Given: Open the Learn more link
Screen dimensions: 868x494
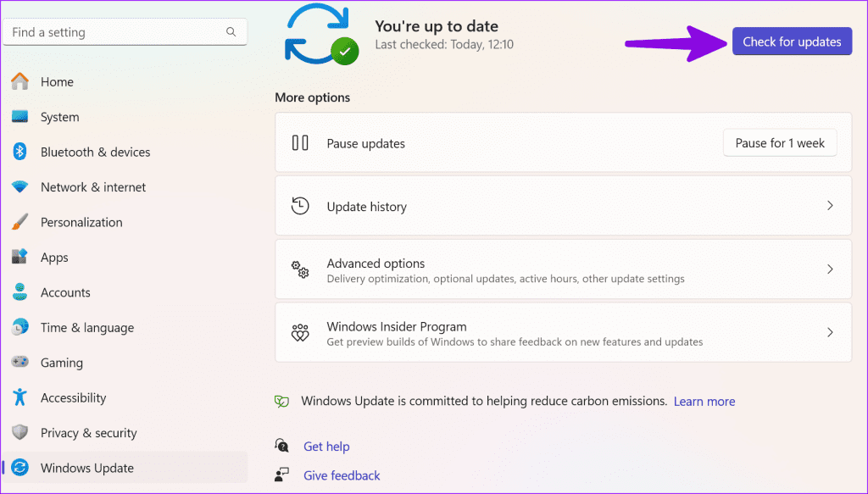Looking at the screenshot, I should (x=704, y=401).
